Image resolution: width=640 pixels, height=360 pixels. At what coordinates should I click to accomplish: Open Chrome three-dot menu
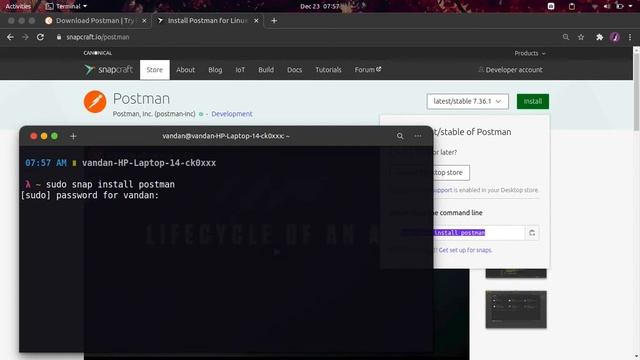pyautogui.click(x=630, y=37)
